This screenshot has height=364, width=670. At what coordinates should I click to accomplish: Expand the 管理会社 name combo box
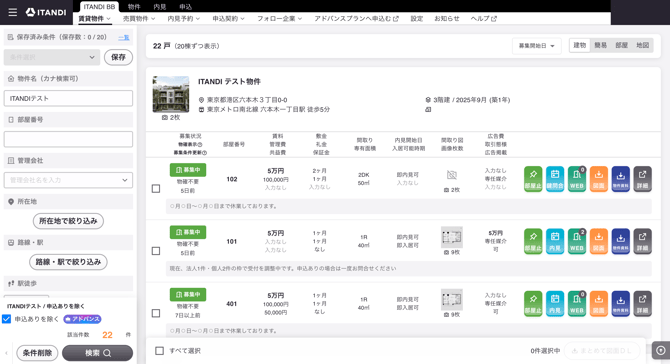[x=68, y=180]
